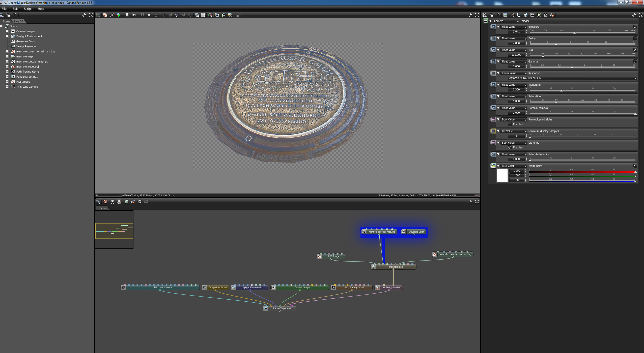Enable Pre-multiplied alpha checkbox
644x353 pixels.
click(x=510, y=124)
